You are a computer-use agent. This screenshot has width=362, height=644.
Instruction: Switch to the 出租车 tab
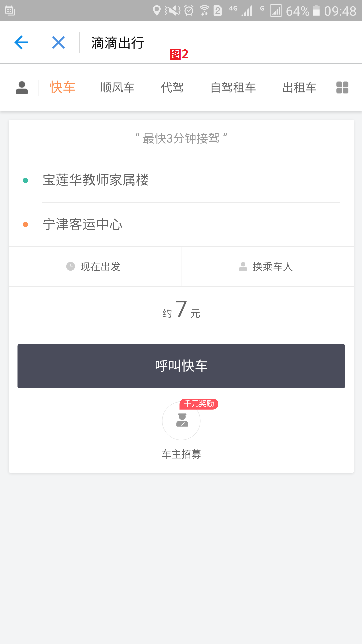pos(299,88)
